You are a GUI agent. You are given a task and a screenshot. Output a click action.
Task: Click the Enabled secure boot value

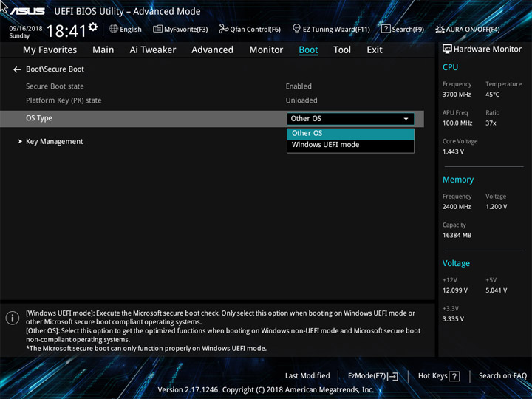pyautogui.click(x=299, y=86)
